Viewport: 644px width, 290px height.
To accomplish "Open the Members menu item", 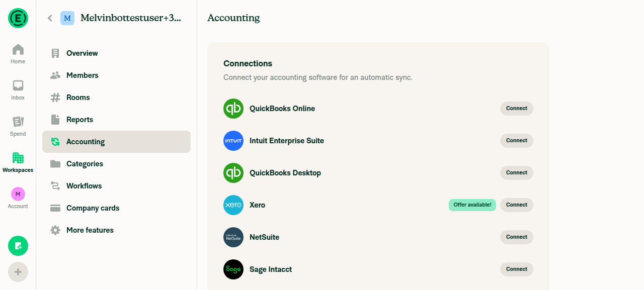I will (116, 75).
